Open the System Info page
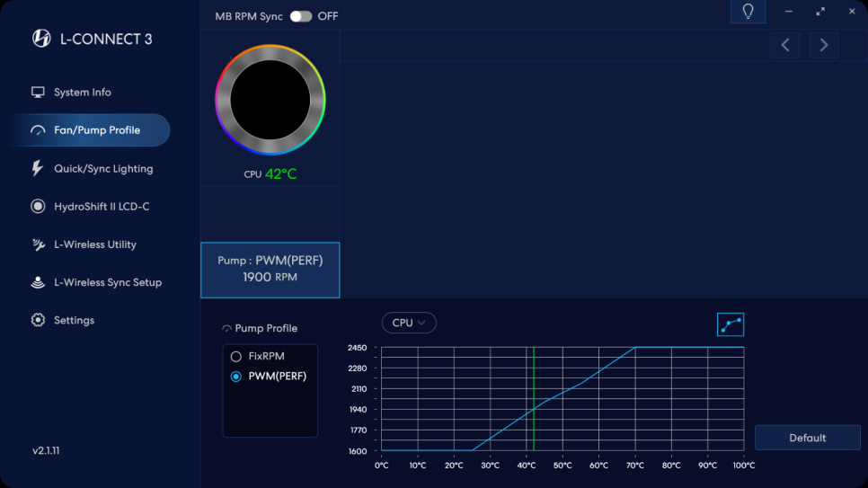This screenshot has height=488, width=868. click(83, 93)
